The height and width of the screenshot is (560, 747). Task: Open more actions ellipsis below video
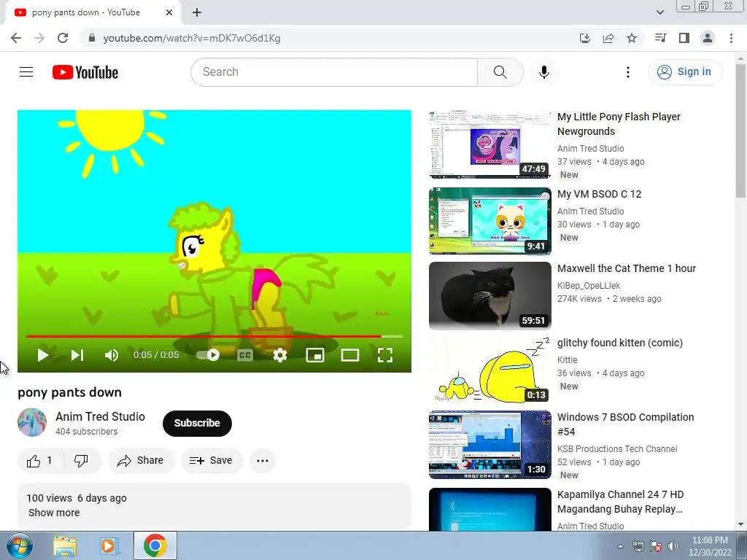click(x=263, y=461)
